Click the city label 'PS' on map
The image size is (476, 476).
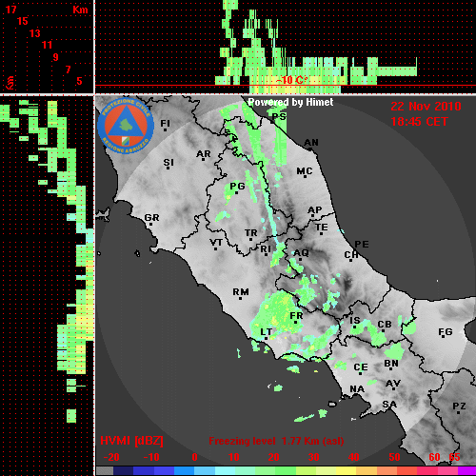[x=279, y=116]
